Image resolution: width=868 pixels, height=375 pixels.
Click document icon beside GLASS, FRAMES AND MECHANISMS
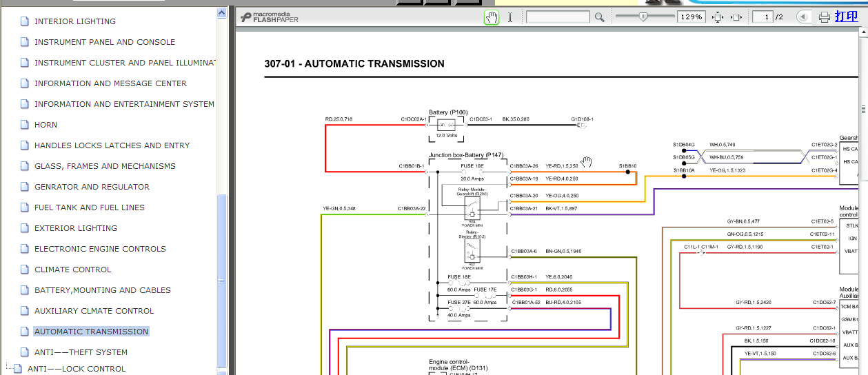pyautogui.click(x=26, y=166)
